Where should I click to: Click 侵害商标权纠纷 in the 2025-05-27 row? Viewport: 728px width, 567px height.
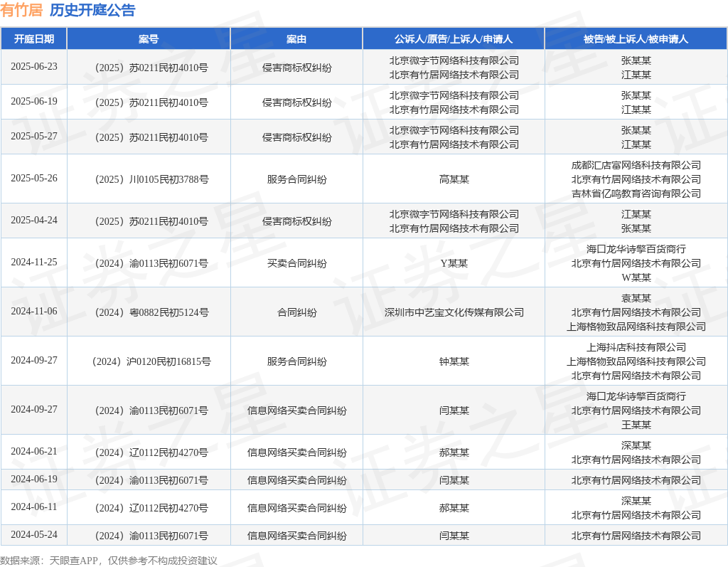point(296,137)
